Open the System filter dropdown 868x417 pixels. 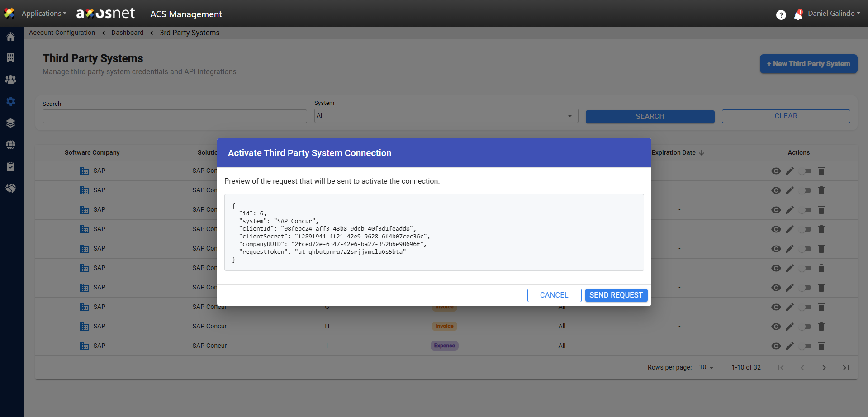click(446, 116)
